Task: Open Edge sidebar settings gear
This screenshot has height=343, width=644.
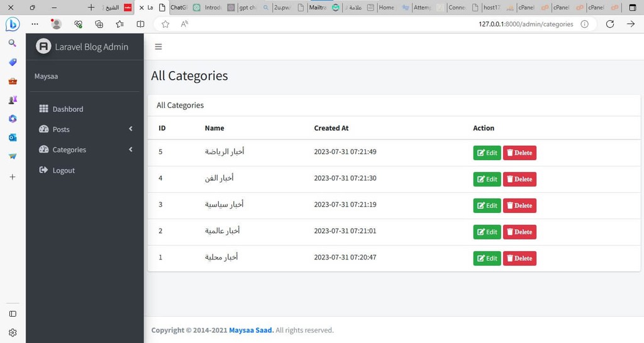Action: click(x=13, y=333)
